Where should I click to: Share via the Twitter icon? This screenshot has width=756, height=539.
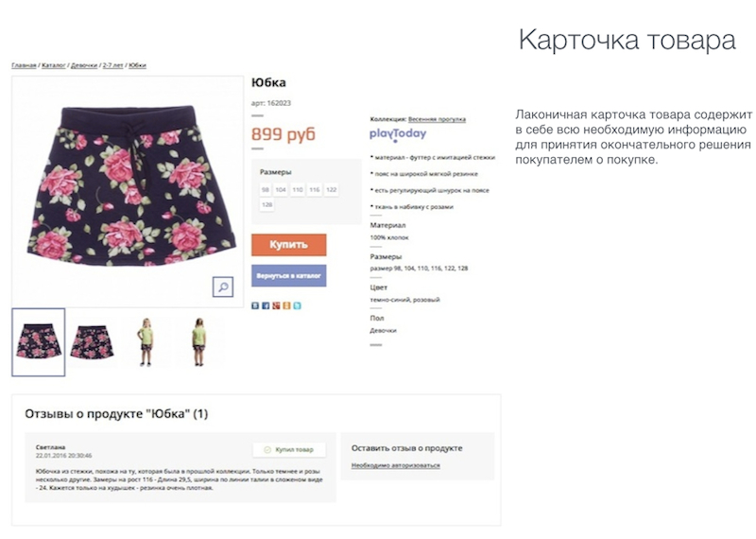point(298,305)
